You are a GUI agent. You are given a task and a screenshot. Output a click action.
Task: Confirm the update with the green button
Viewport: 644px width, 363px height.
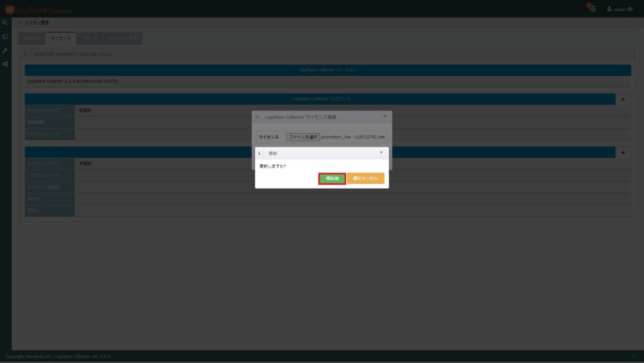pos(332,179)
